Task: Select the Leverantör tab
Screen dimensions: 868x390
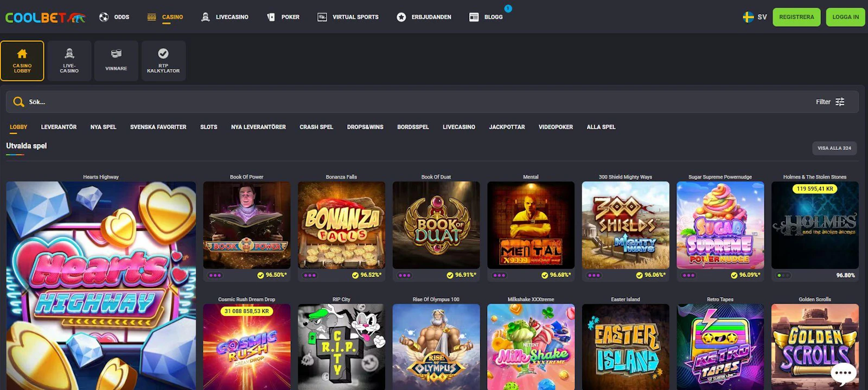Action: tap(59, 127)
